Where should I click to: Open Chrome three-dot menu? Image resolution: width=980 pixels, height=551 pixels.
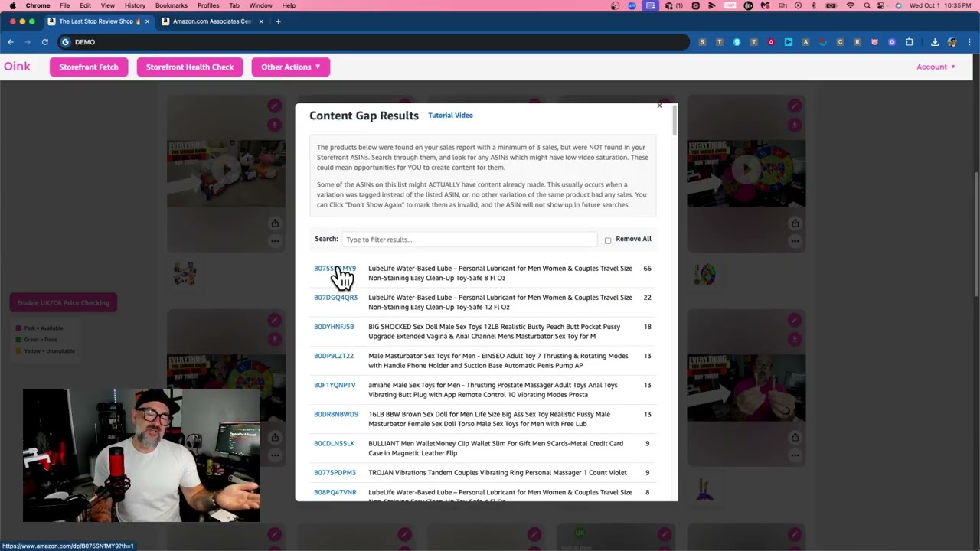pos(969,42)
